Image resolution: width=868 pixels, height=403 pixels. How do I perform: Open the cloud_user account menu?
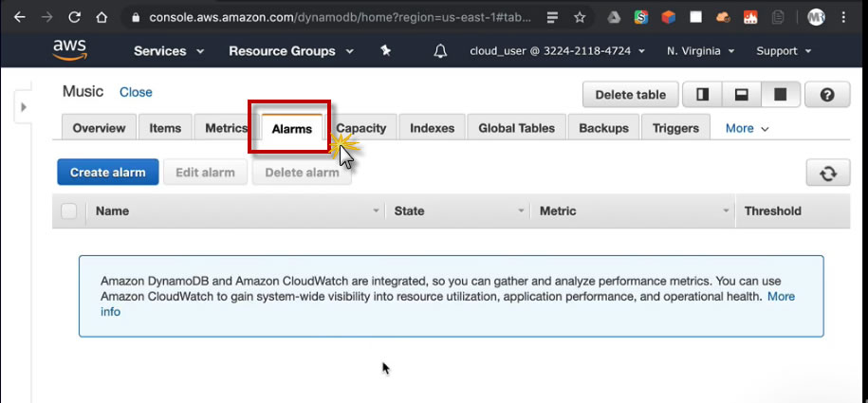pos(557,51)
